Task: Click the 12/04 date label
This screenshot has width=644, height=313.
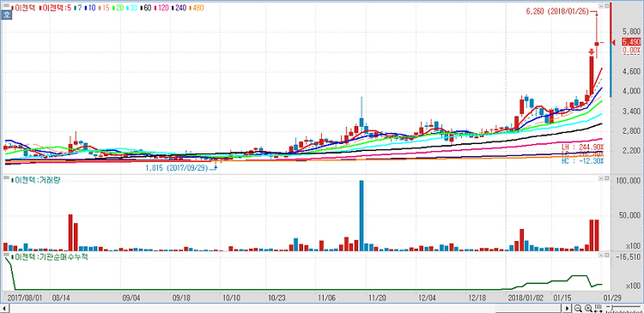Action: point(428,297)
